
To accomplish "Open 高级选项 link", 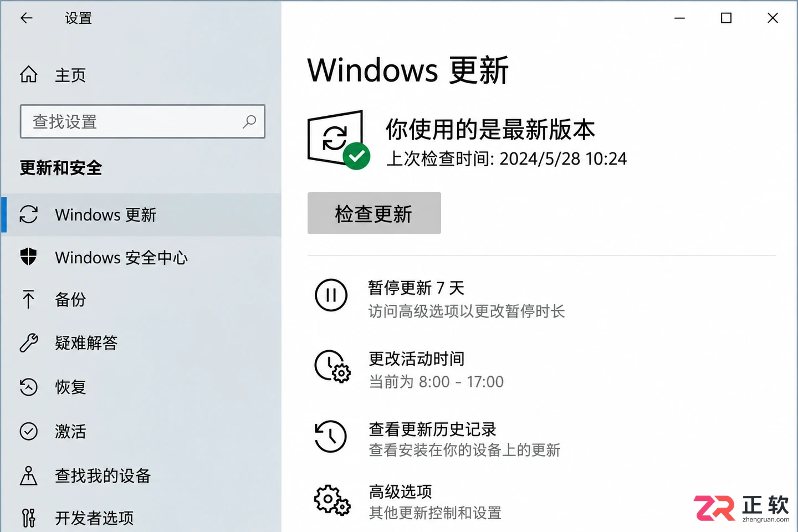I will (401, 492).
